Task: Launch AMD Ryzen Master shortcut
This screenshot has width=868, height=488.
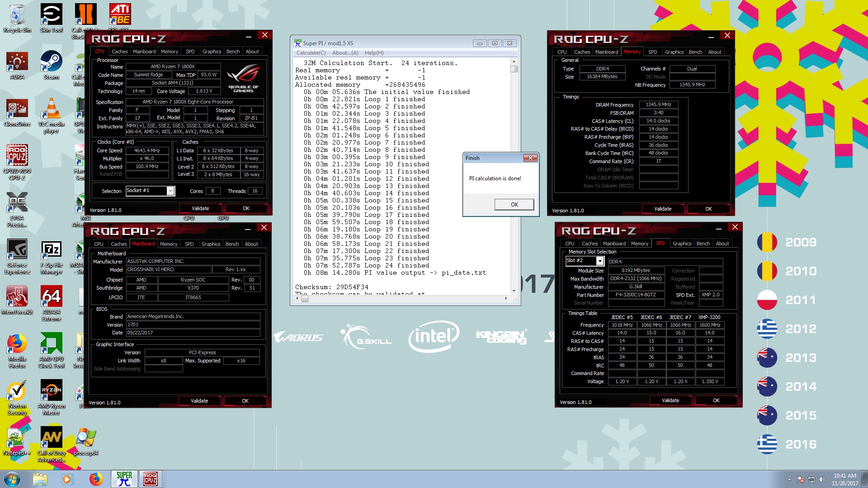Action: coord(52,397)
